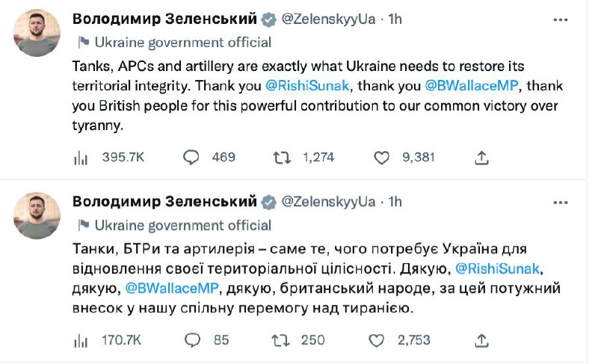View analytics for the 395.7K views tweet
The image size is (598, 364).
[x=81, y=157]
